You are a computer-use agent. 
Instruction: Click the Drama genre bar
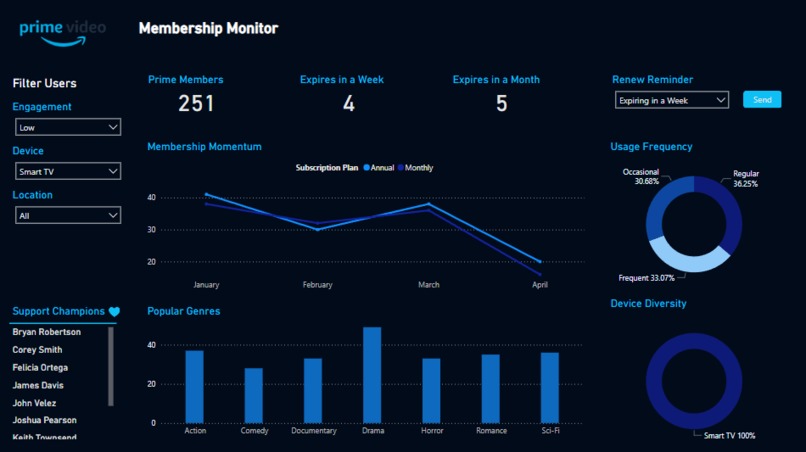[x=372, y=375]
